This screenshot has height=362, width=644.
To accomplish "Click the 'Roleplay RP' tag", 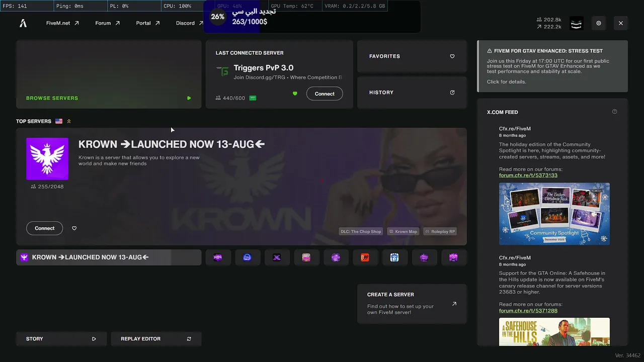I will coord(440,232).
